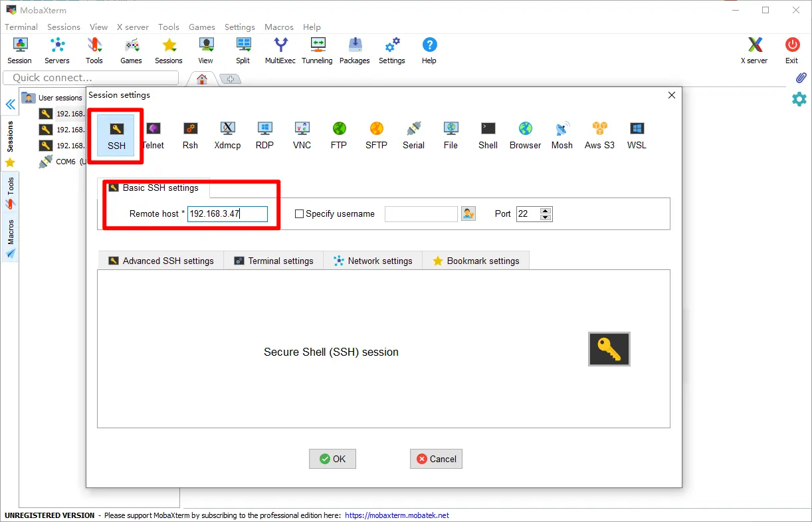Confirm with the OK button
Screen dimensions: 812x522
tap(332, 459)
